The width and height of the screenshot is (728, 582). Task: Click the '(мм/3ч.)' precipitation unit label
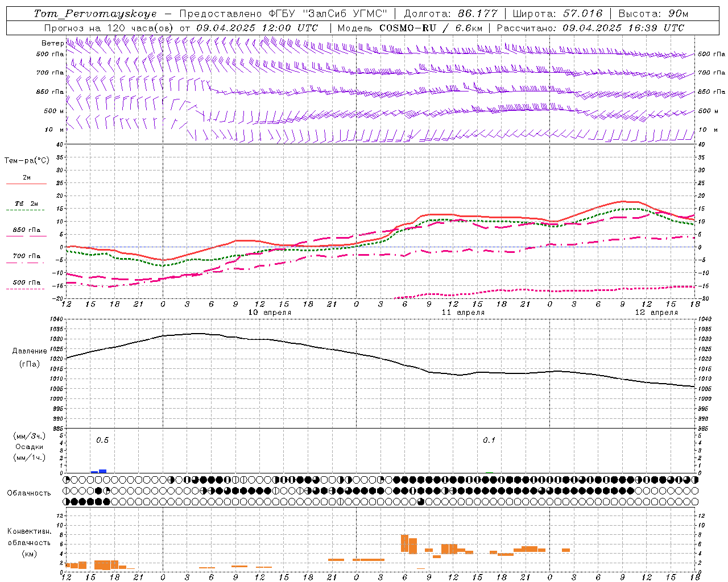[x=30, y=436]
